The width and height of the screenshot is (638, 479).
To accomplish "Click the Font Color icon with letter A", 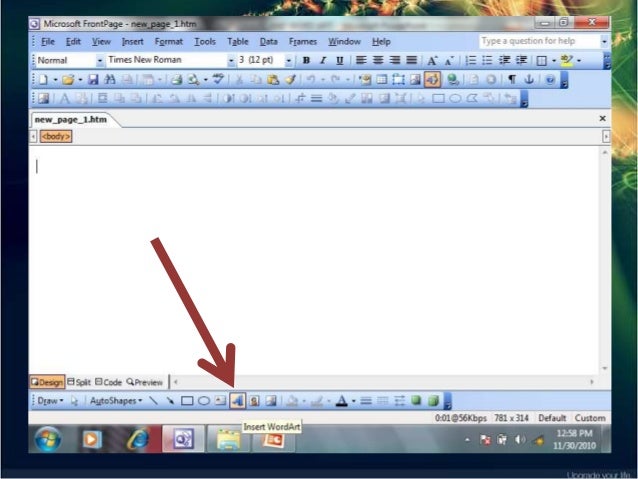I will pyautogui.click(x=342, y=401).
